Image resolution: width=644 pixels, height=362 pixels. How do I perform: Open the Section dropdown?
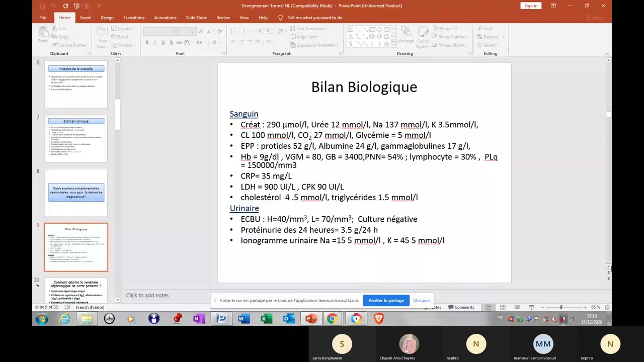(x=124, y=45)
